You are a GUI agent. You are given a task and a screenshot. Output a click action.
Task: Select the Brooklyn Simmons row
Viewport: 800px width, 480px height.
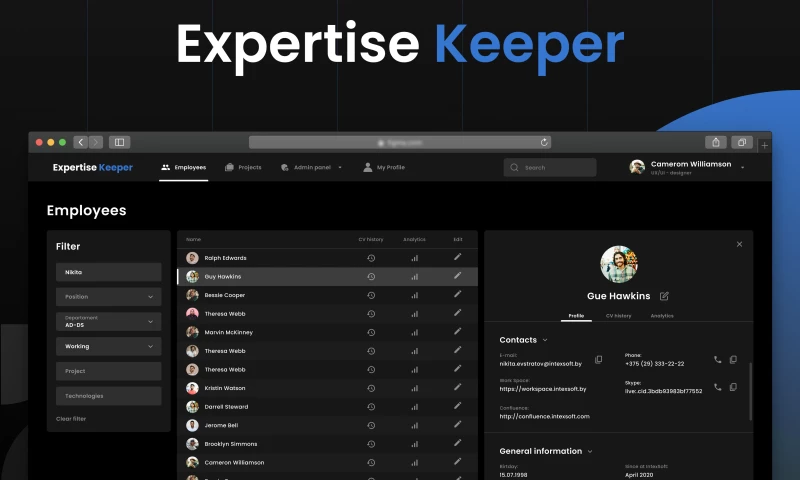click(x=327, y=444)
